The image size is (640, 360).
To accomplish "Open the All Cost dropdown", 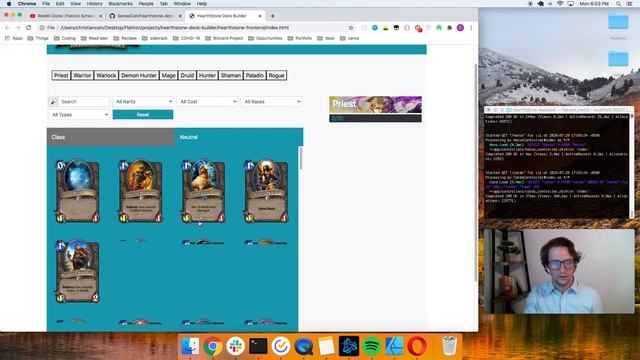I will point(207,102).
